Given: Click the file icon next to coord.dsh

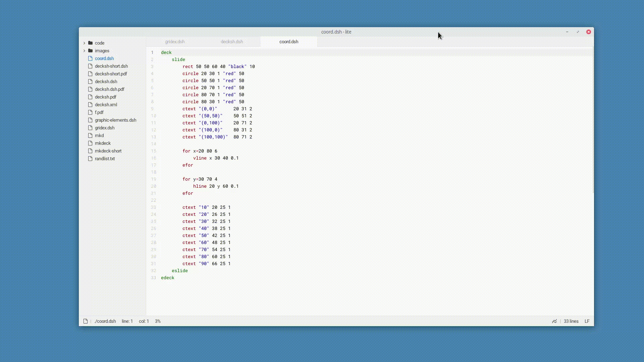Looking at the screenshot, I should tap(90, 58).
